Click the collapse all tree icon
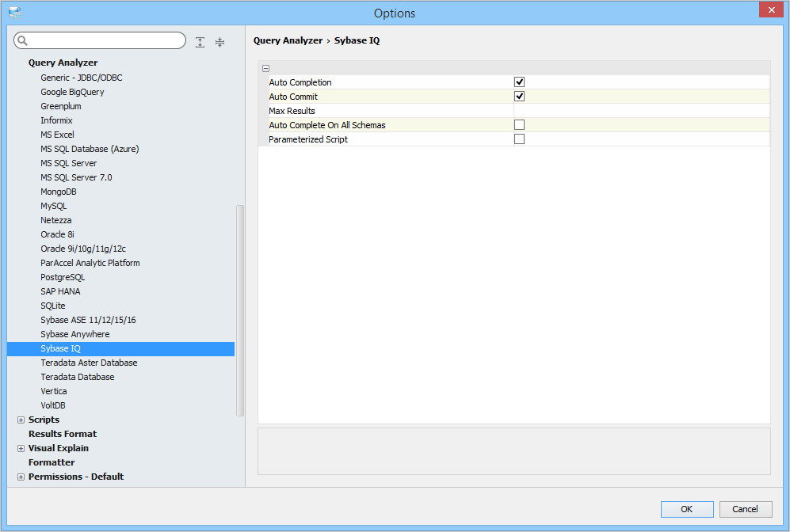This screenshot has width=790, height=532. pyautogui.click(x=219, y=42)
